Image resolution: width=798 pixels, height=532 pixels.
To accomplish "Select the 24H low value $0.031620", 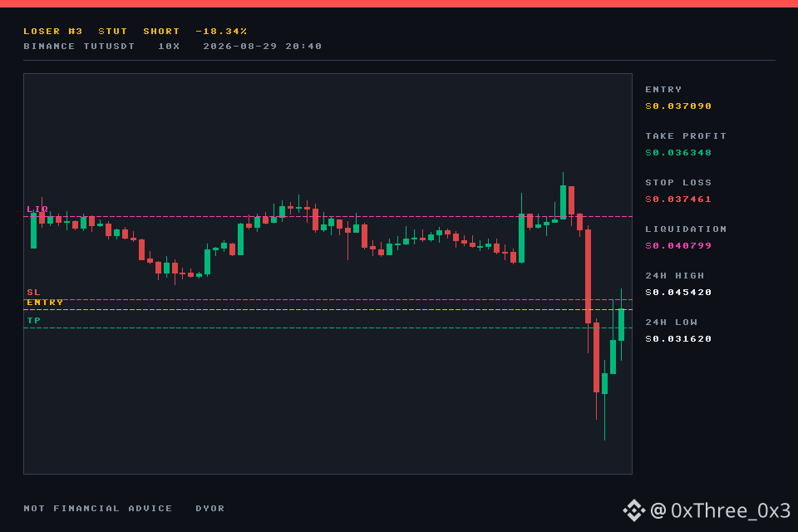I will (678, 339).
